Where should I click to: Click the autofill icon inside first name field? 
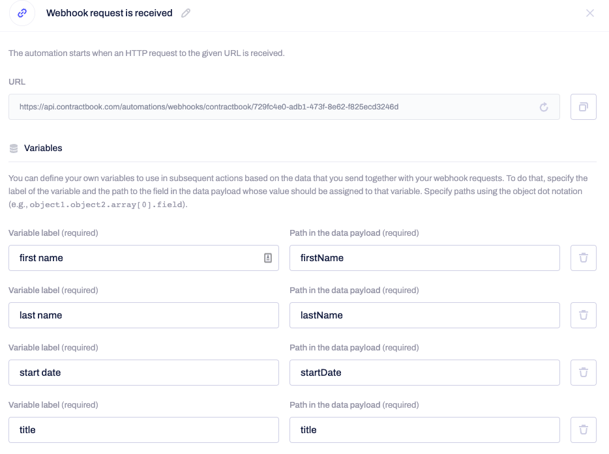click(268, 258)
